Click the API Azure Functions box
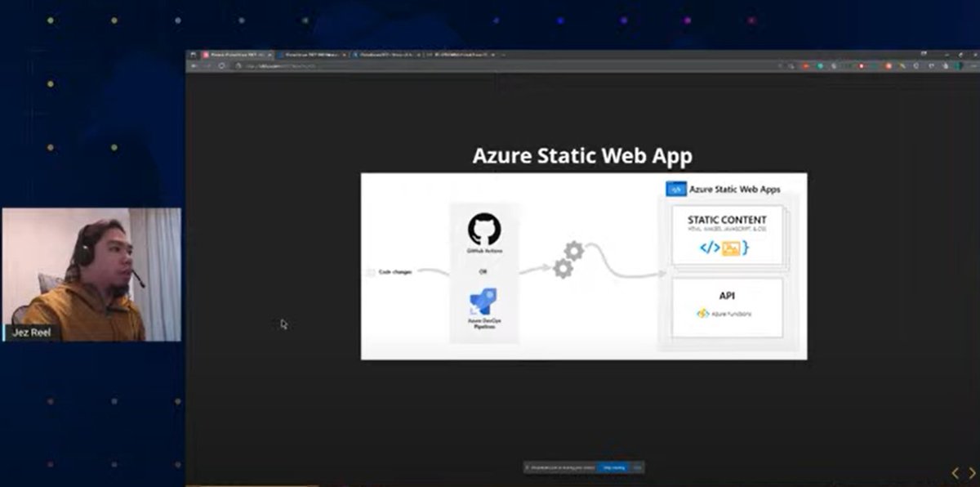 pos(727,307)
